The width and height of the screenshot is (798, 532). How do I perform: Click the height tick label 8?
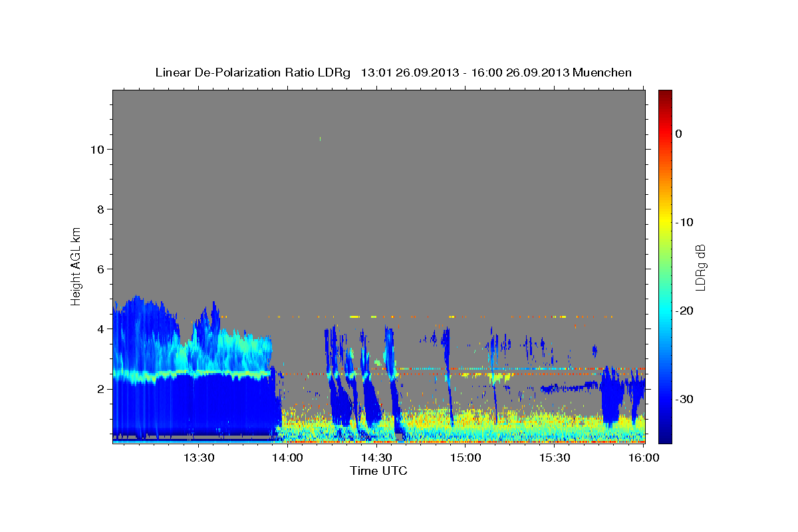[x=100, y=209]
